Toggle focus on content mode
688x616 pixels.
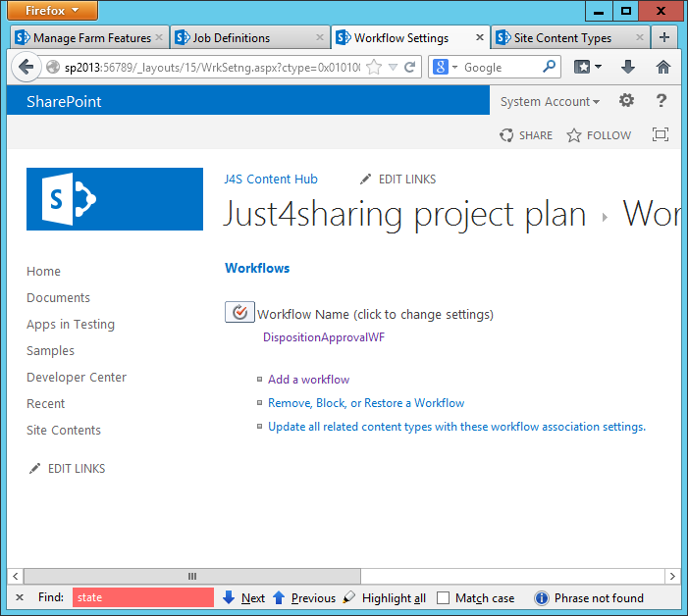661,134
